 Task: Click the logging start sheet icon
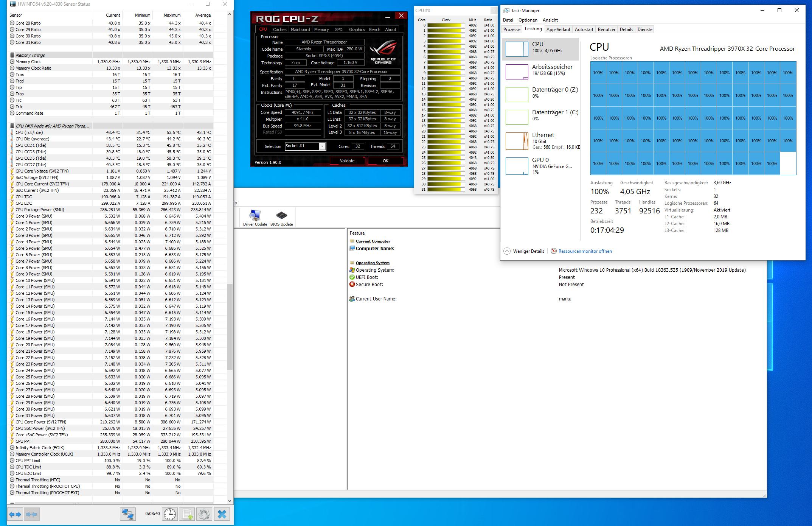click(x=187, y=514)
